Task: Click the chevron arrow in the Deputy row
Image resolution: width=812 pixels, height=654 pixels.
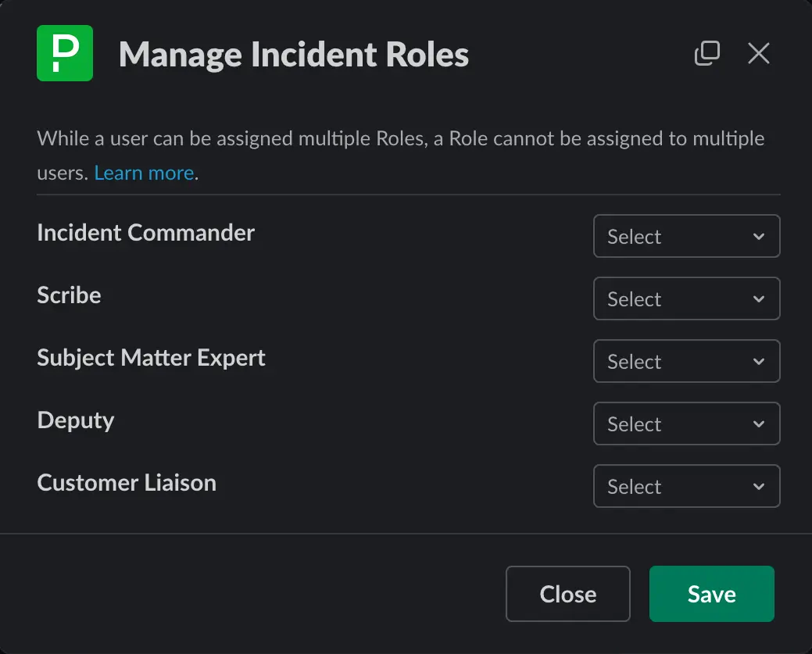Action: click(758, 424)
